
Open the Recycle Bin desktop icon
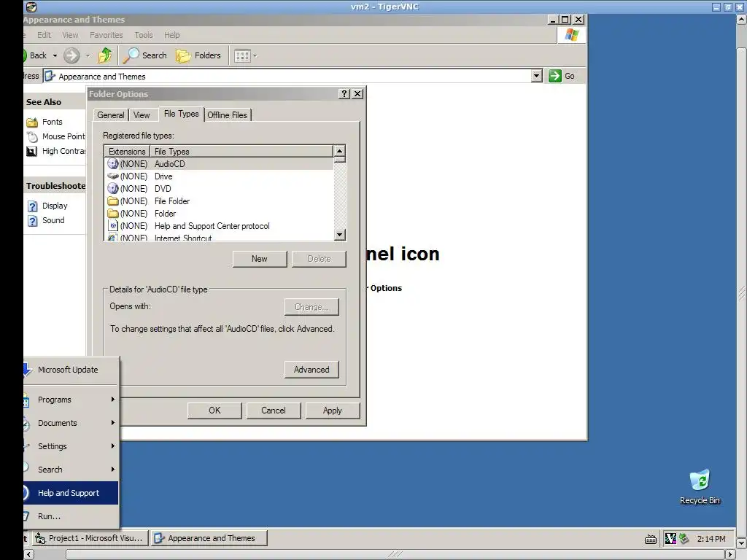pyautogui.click(x=700, y=486)
